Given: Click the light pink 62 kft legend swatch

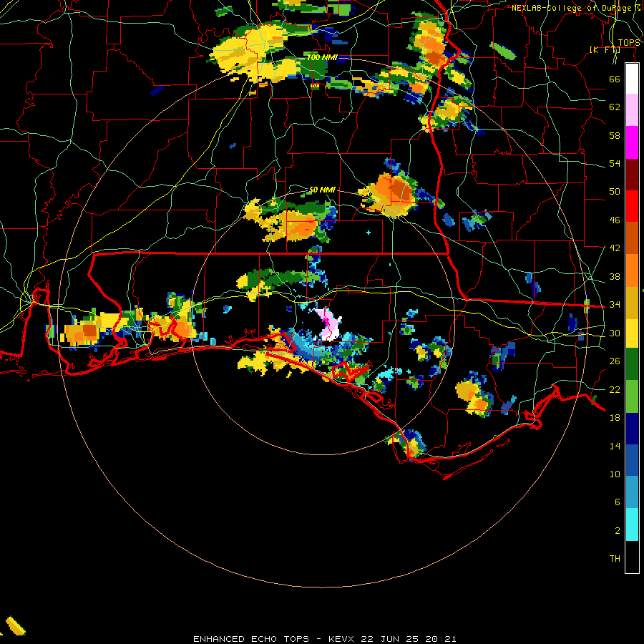Looking at the screenshot, I should pyautogui.click(x=632, y=109).
